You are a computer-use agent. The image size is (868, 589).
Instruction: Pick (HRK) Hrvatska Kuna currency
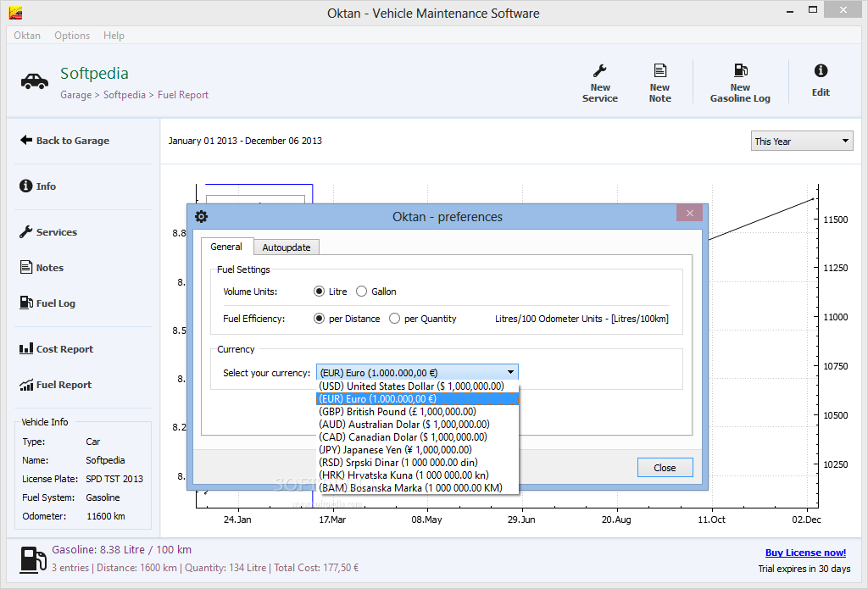pos(417,475)
